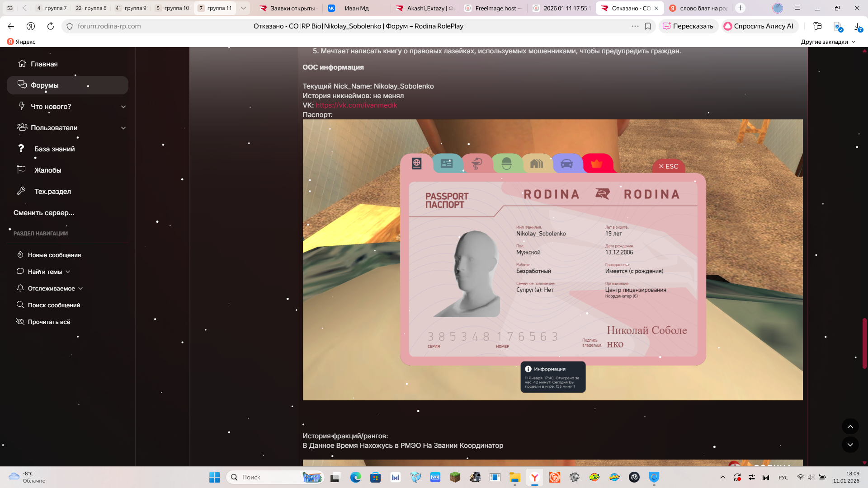Click Прочитать всё mark-read item
This screenshot has height=488, width=868.
(49, 322)
